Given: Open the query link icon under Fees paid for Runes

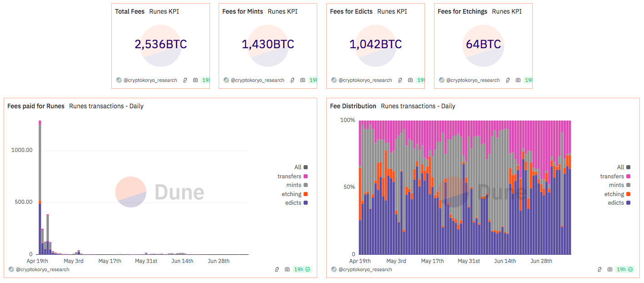Looking at the screenshot, I should click(x=277, y=269).
